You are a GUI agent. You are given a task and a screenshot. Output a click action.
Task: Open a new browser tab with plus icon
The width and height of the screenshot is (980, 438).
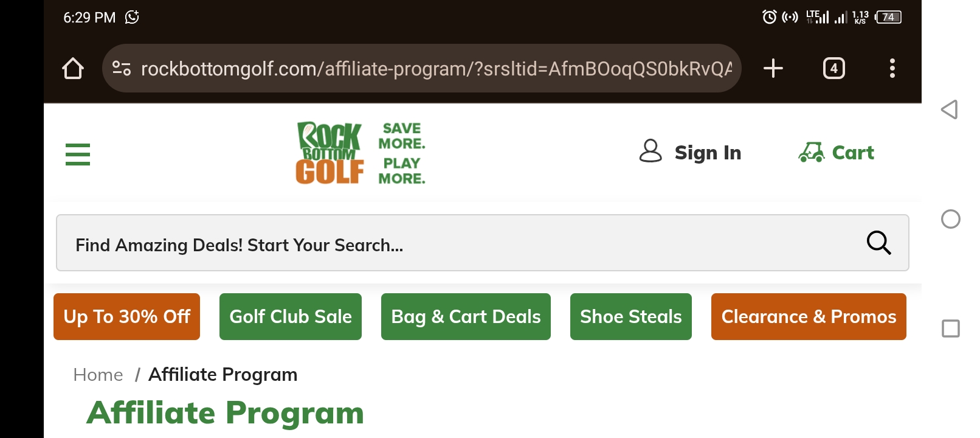773,68
